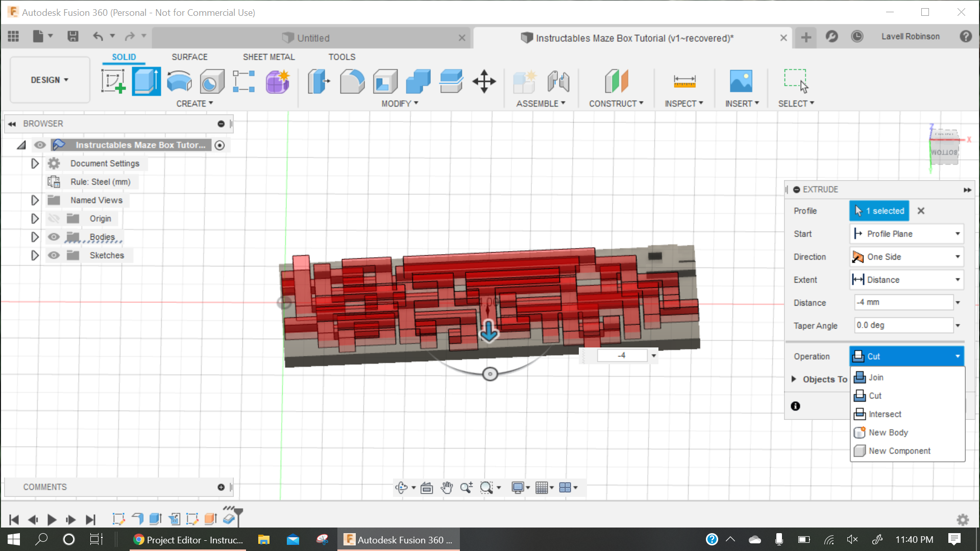Click the Insert image icon
This screenshot has width=980, height=551.
click(741, 82)
